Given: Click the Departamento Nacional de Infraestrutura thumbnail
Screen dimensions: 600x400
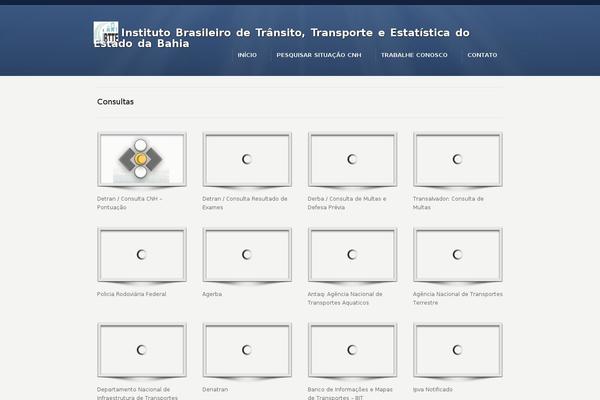Looking at the screenshot, I should [x=142, y=350].
